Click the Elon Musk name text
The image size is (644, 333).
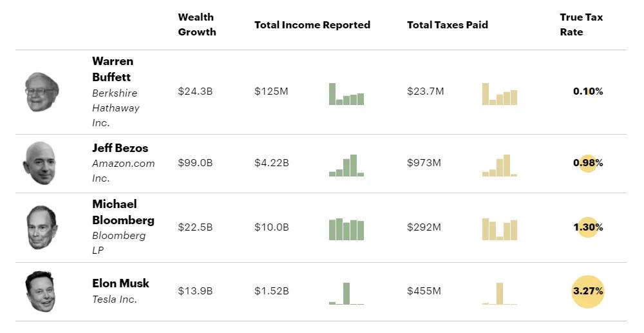[x=120, y=283]
